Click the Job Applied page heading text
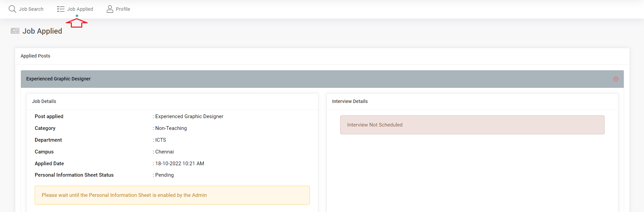This screenshot has width=644, height=212. (42, 31)
